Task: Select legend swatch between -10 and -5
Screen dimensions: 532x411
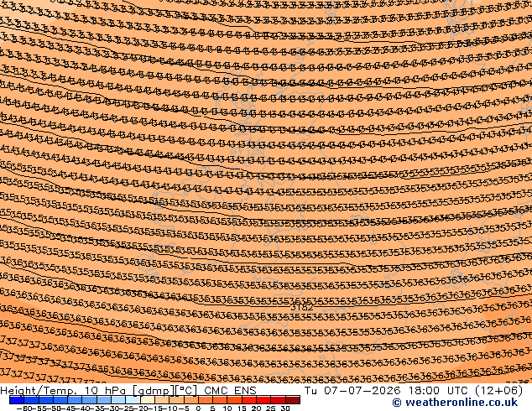Action: (176, 400)
